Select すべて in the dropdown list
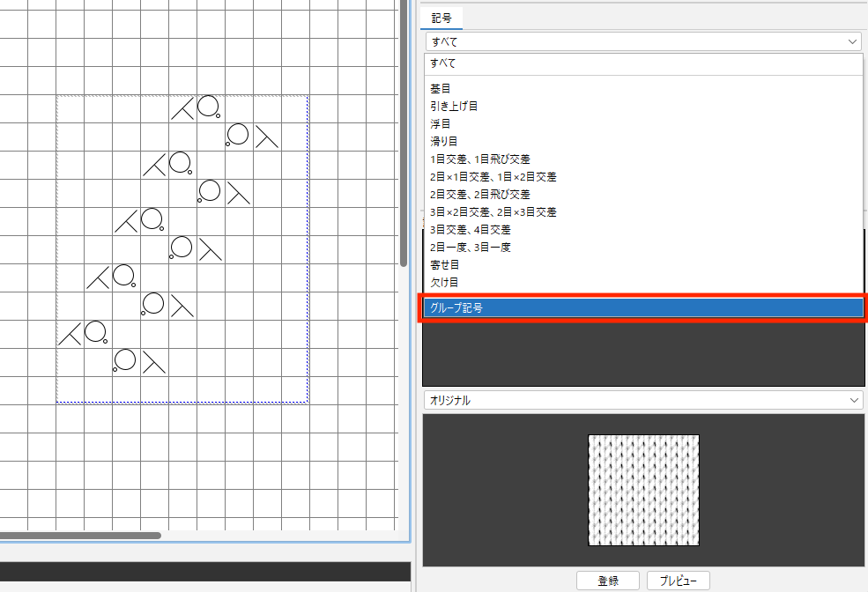 (x=643, y=63)
